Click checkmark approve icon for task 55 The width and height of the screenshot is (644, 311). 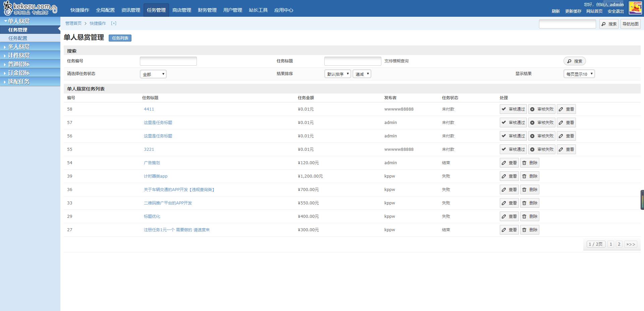tap(504, 149)
